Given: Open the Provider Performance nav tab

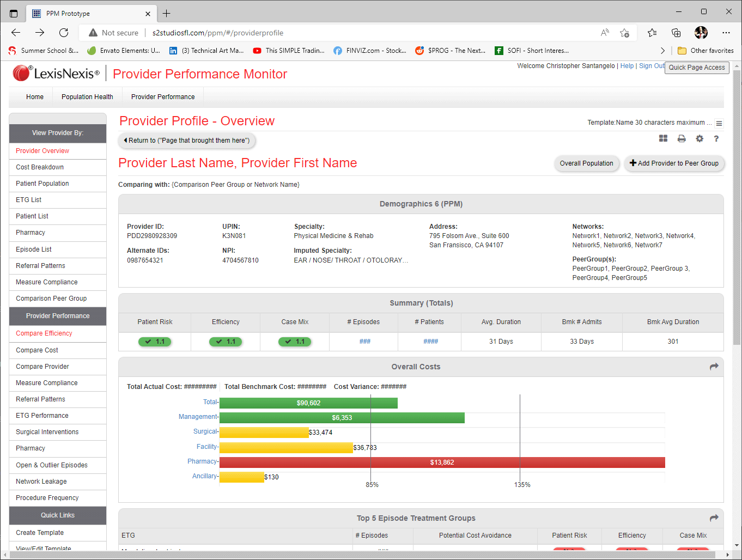Looking at the screenshot, I should (x=163, y=97).
